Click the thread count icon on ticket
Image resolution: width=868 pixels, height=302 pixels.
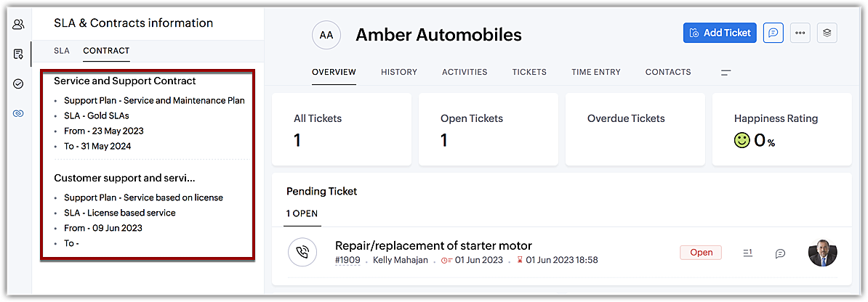click(747, 253)
